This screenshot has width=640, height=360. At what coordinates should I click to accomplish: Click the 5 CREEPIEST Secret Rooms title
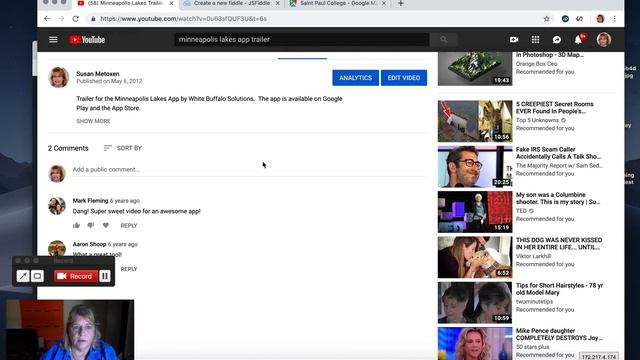(x=555, y=108)
